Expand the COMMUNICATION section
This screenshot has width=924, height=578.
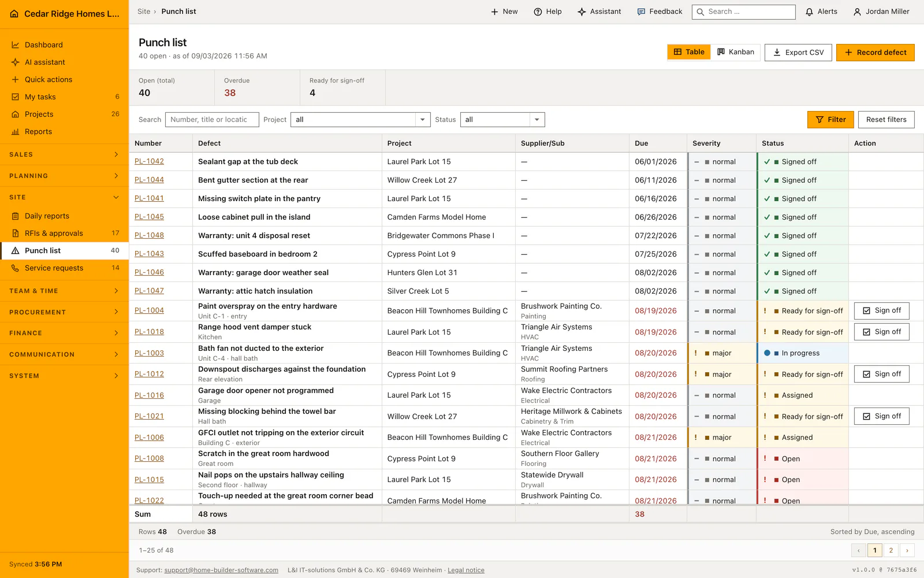coord(64,355)
